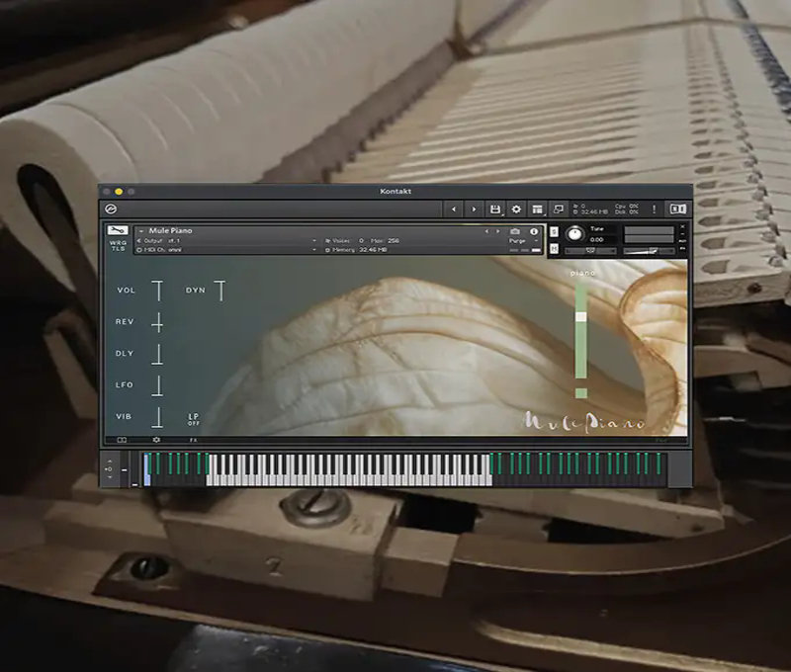This screenshot has height=672, width=791.
Task: Shift keyboard octave down with the down arrow
Action: pyautogui.click(x=110, y=477)
